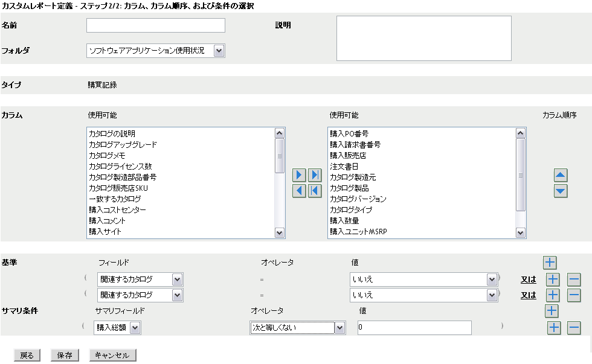This screenshot has width=592, height=364.
Task: Click the キャンセル button
Action: click(x=112, y=356)
